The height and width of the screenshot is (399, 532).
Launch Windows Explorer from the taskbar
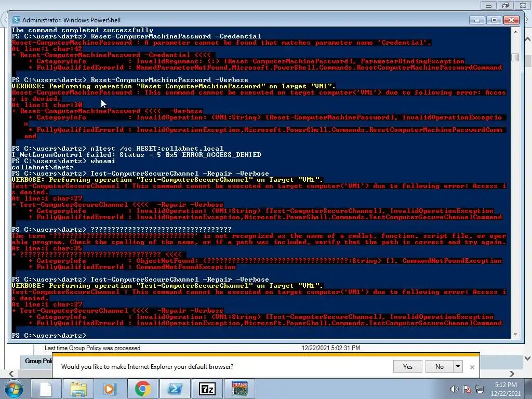tap(78, 389)
